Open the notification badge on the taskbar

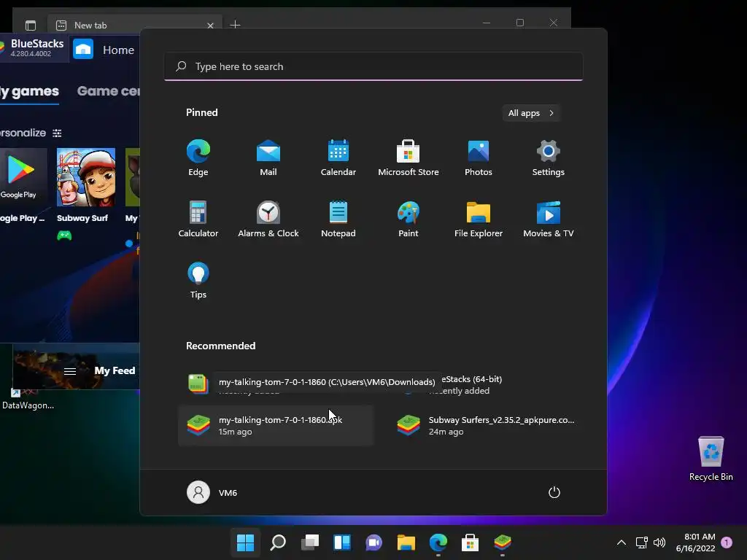pyautogui.click(x=727, y=542)
